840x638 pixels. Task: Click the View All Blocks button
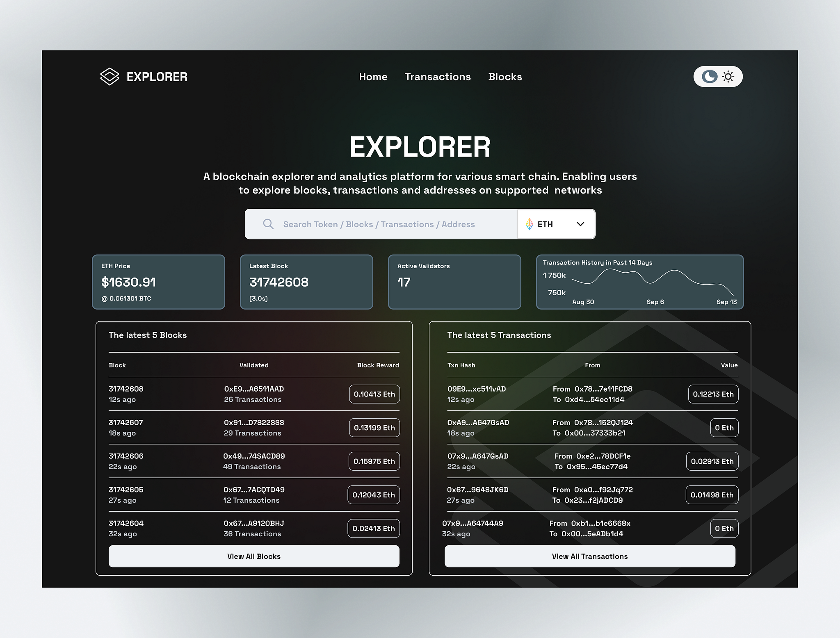(x=253, y=556)
